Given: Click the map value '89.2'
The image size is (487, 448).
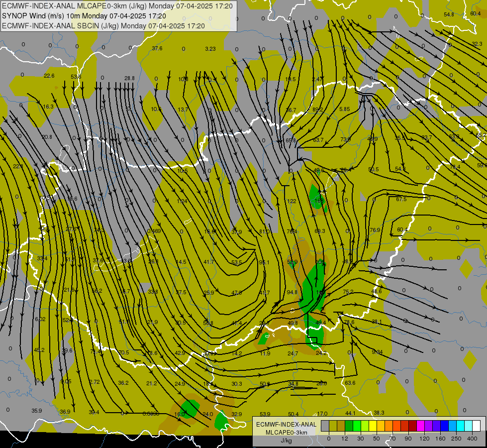Looking at the screenshot, I should coord(318,110).
